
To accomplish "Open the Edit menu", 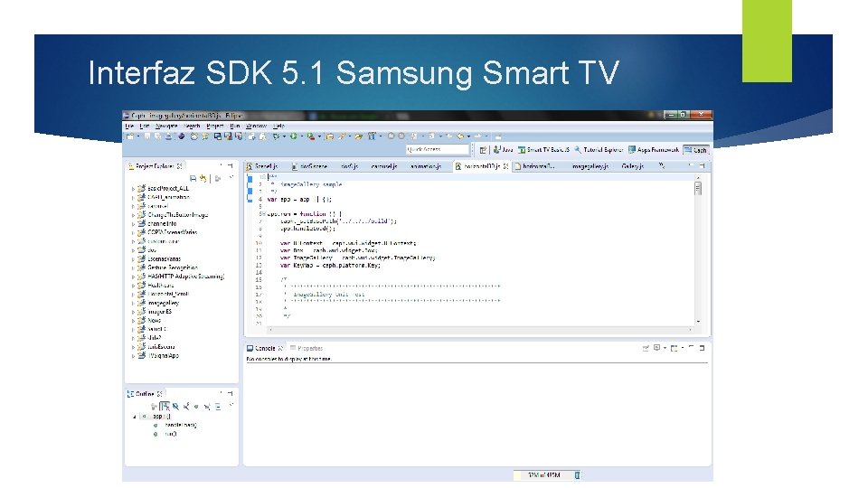I will 145,127.
